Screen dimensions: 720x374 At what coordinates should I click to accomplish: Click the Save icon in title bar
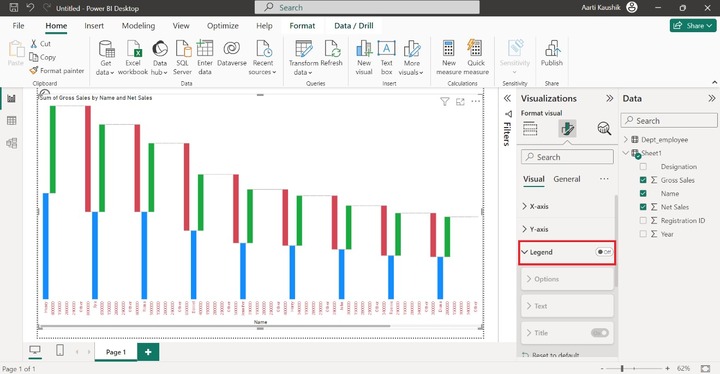tap(14, 7)
